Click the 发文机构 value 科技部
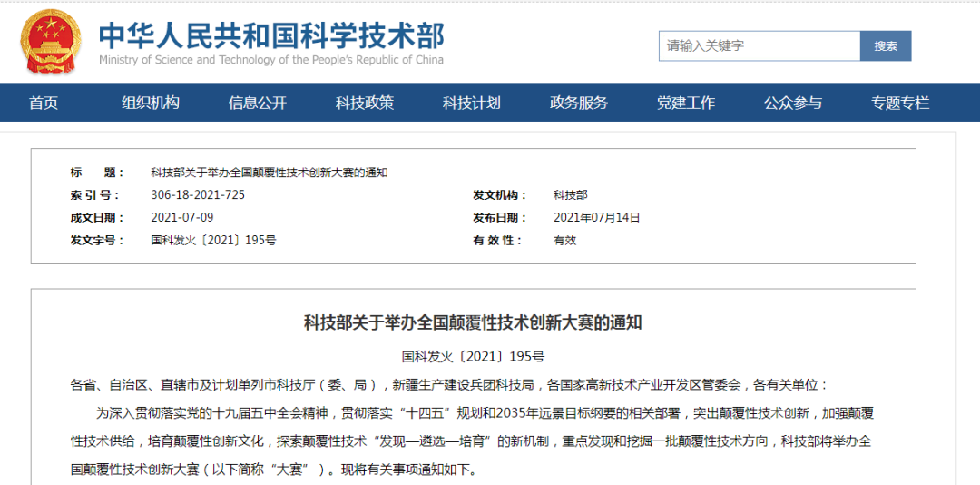This screenshot has width=980, height=485. pyautogui.click(x=570, y=195)
